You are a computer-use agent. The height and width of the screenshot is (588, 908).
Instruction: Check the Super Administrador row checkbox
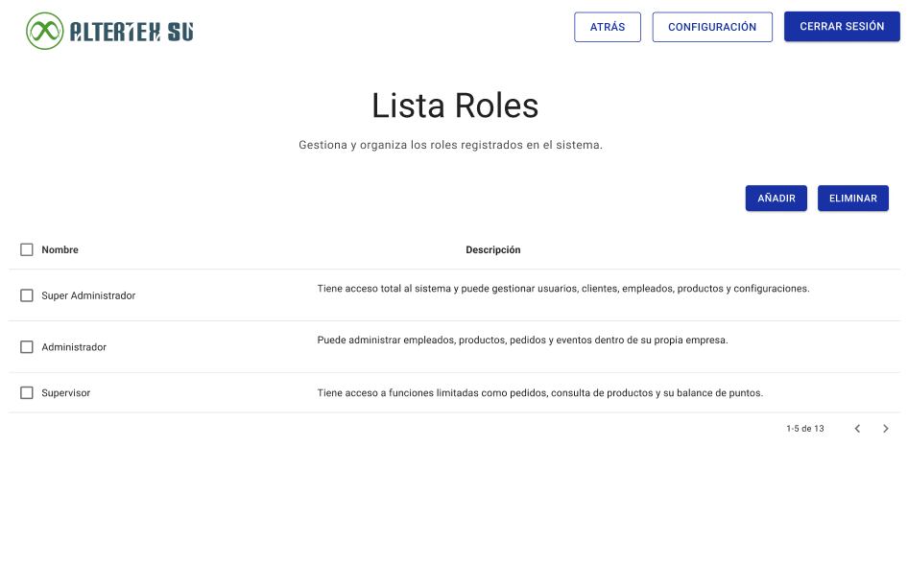click(x=27, y=295)
